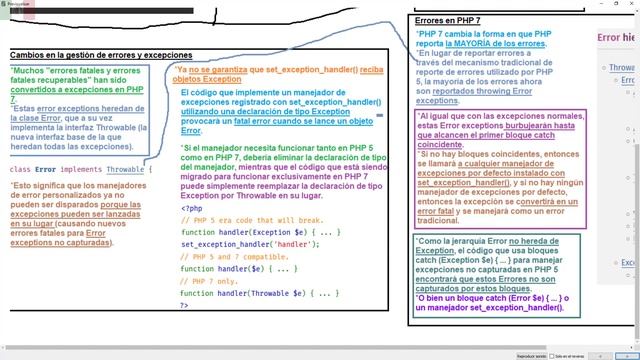Click underlined 'capturados por estos bloques'

pyautogui.click(x=473, y=289)
